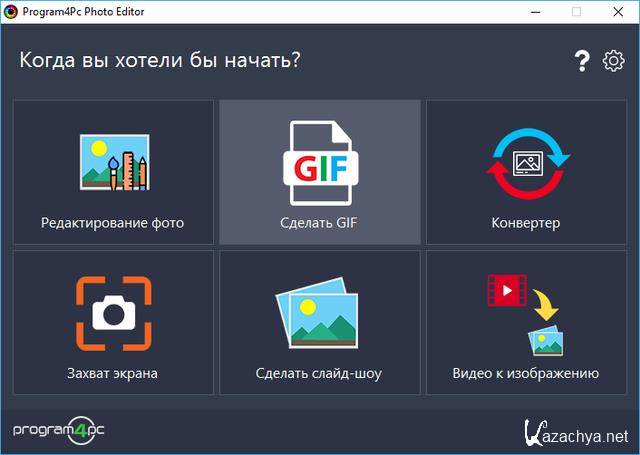Open the converter circular arrows icon
The width and height of the screenshot is (640, 455).
point(527,164)
